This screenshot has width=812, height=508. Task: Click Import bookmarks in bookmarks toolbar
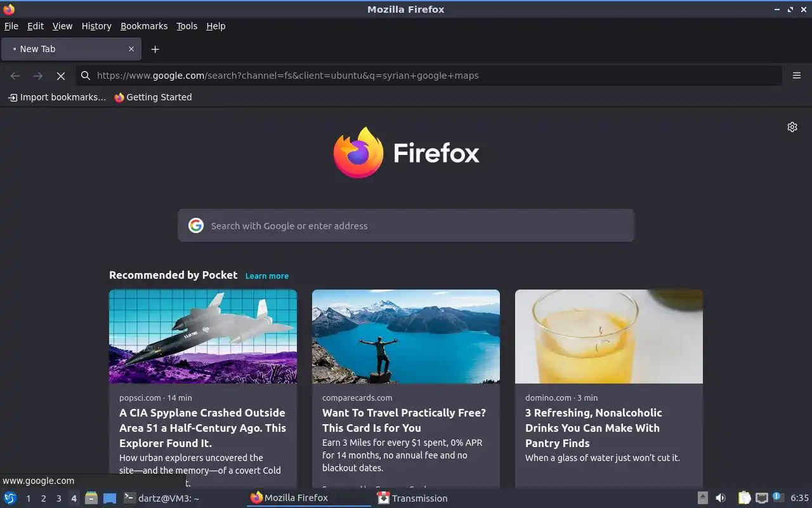[x=57, y=97]
